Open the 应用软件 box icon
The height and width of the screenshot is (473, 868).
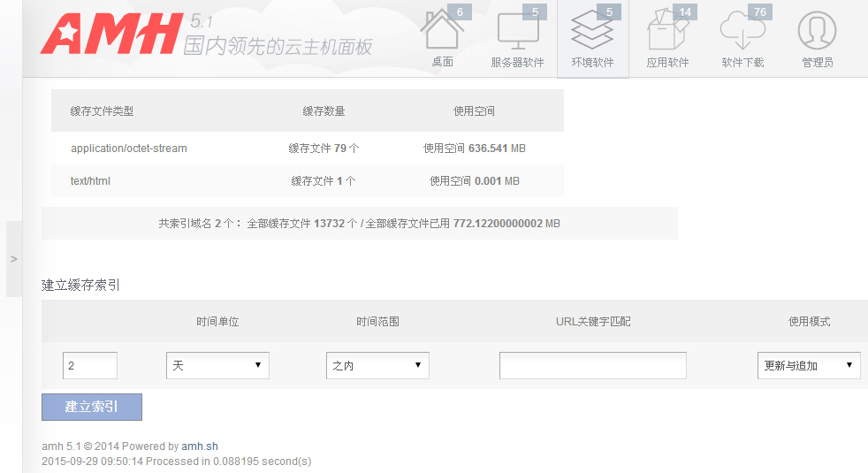667,32
